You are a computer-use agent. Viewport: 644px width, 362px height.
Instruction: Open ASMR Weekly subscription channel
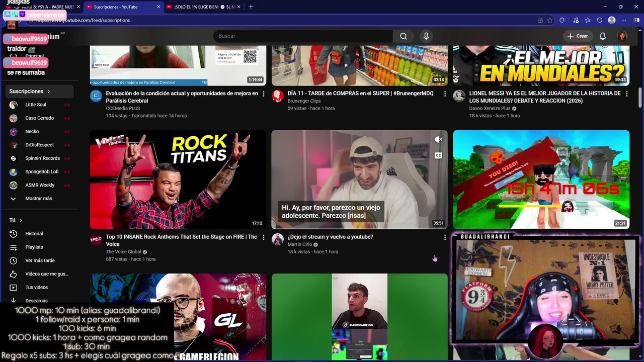[39, 185]
